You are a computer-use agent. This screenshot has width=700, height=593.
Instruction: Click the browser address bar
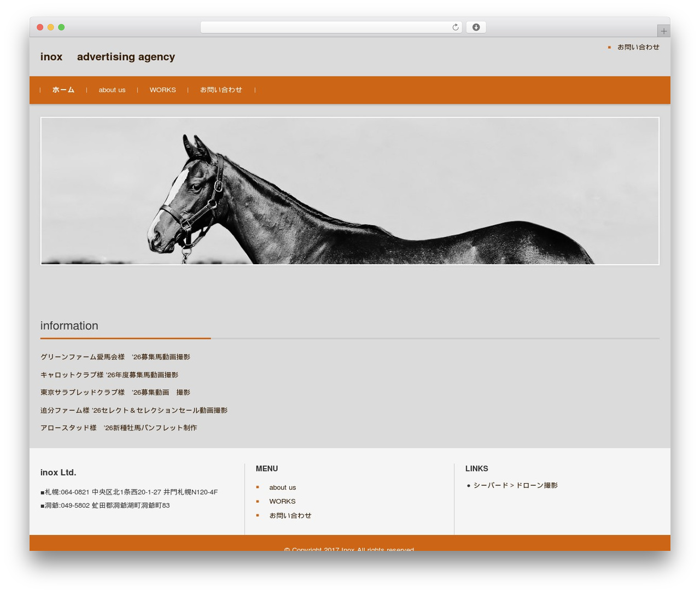pos(331,27)
